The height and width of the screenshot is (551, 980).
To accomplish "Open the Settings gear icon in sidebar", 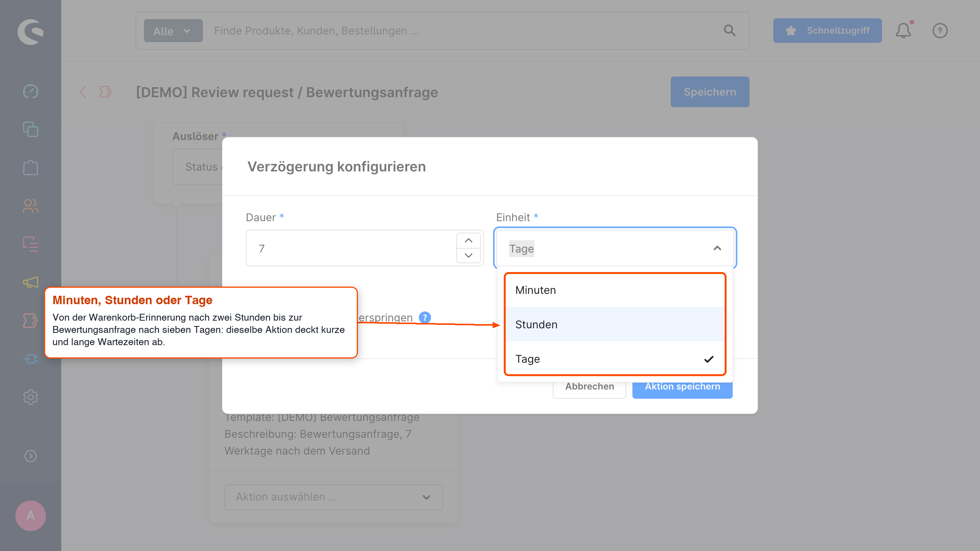I will tap(31, 397).
